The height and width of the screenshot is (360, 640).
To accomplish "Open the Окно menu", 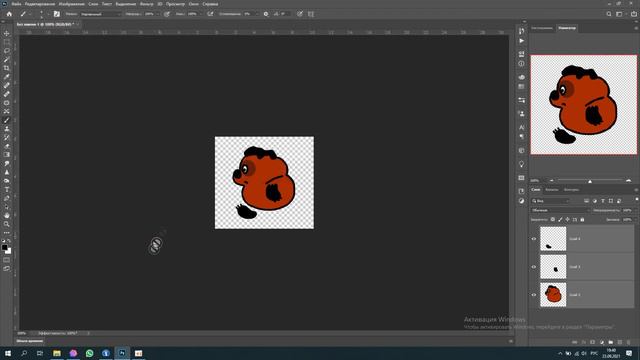I will pos(193,4).
